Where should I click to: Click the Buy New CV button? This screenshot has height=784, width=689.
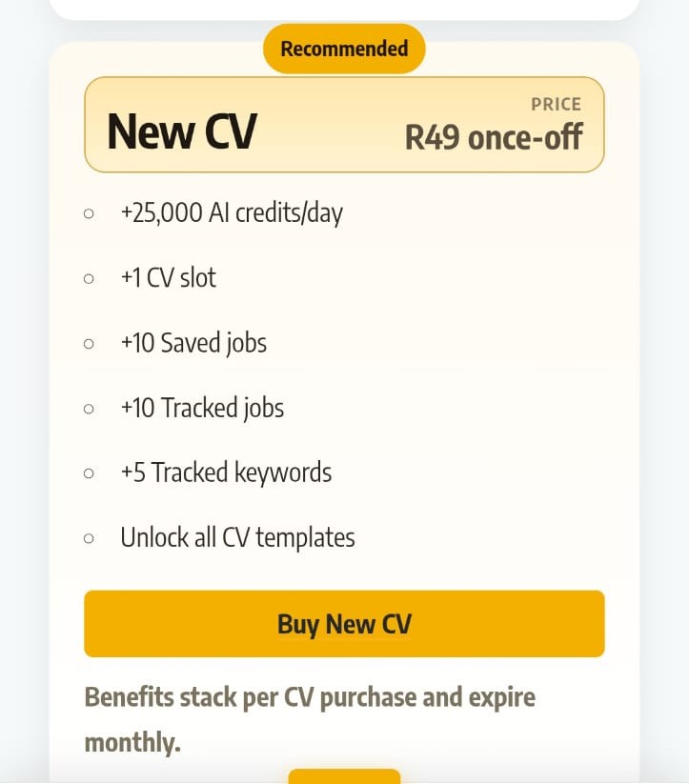coord(344,624)
